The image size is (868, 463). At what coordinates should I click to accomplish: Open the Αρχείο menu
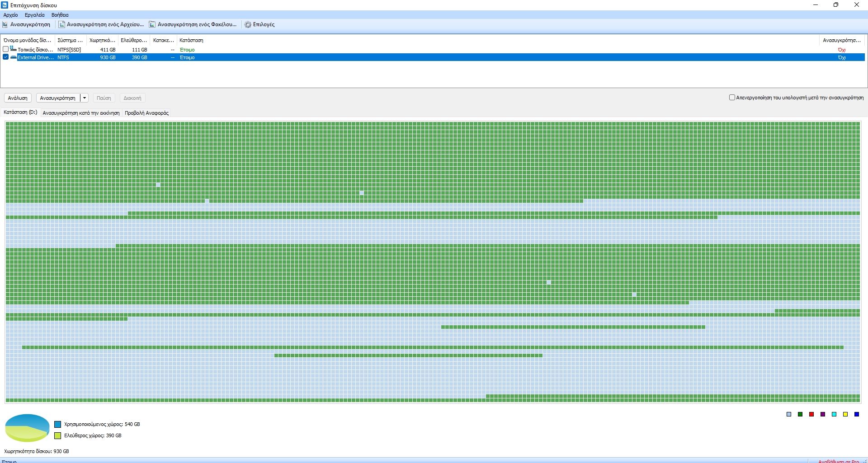(10, 15)
